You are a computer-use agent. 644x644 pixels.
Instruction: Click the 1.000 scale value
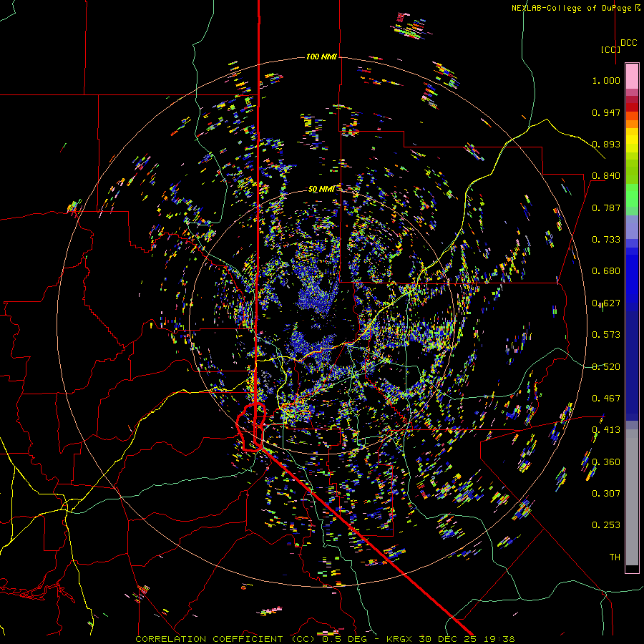pos(606,80)
